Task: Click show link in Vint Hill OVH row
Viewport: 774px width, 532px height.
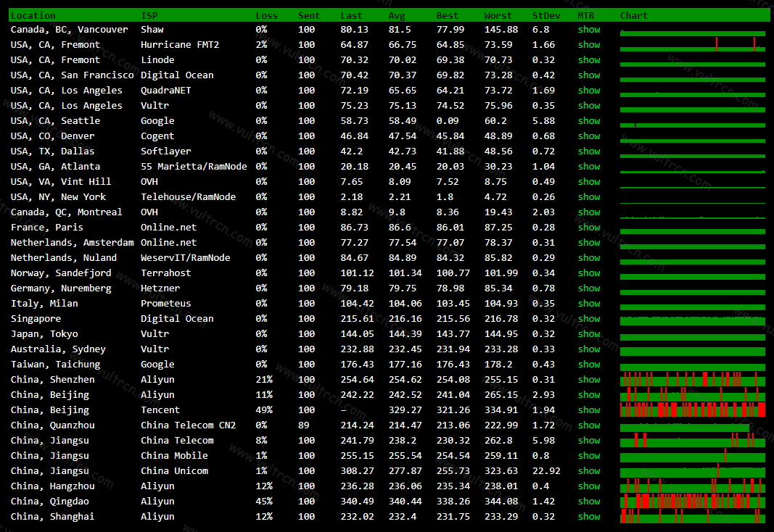Action: (589, 182)
